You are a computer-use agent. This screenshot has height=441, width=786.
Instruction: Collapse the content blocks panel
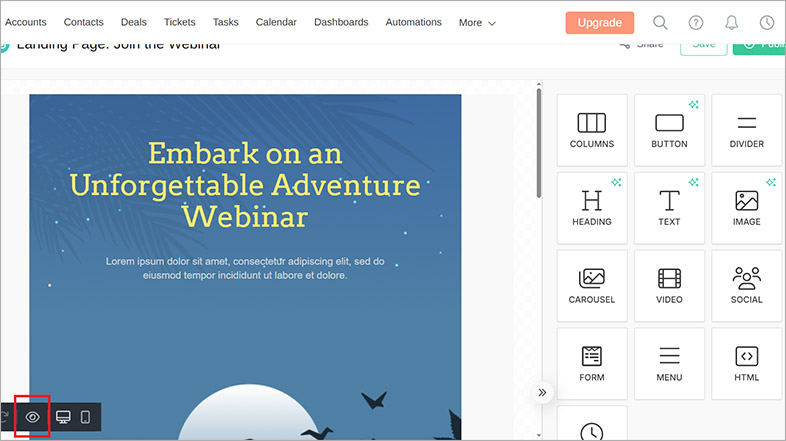click(x=542, y=392)
